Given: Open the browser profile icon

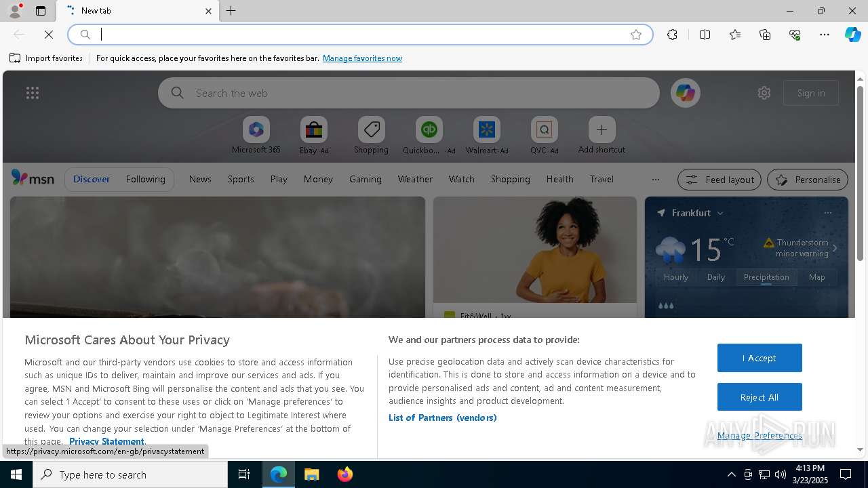Looking at the screenshot, I should [14, 11].
